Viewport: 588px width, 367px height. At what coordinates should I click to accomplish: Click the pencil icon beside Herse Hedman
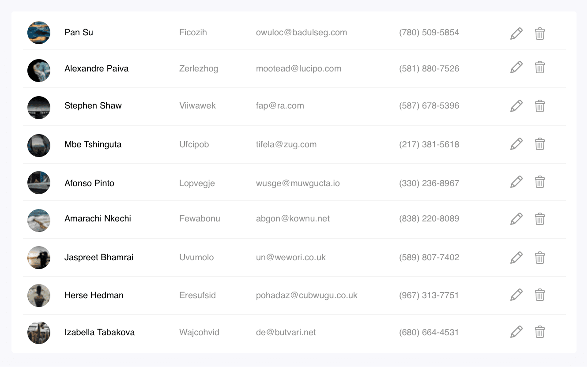[516, 295]
